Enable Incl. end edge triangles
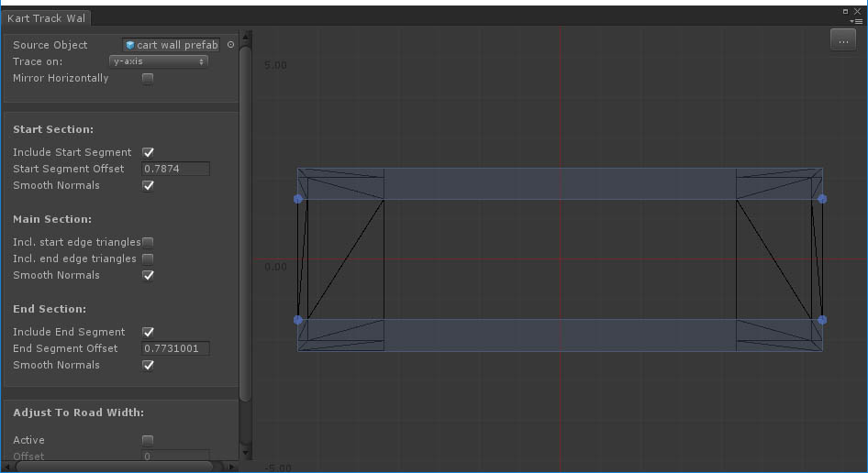The width and height of the screenshot is (868, 473). pos(148,258)
